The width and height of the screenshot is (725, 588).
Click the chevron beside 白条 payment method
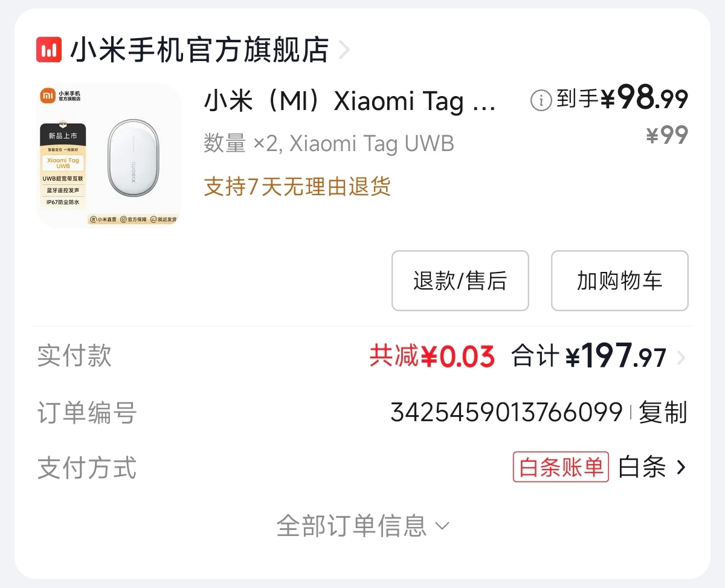click(681, 467)
